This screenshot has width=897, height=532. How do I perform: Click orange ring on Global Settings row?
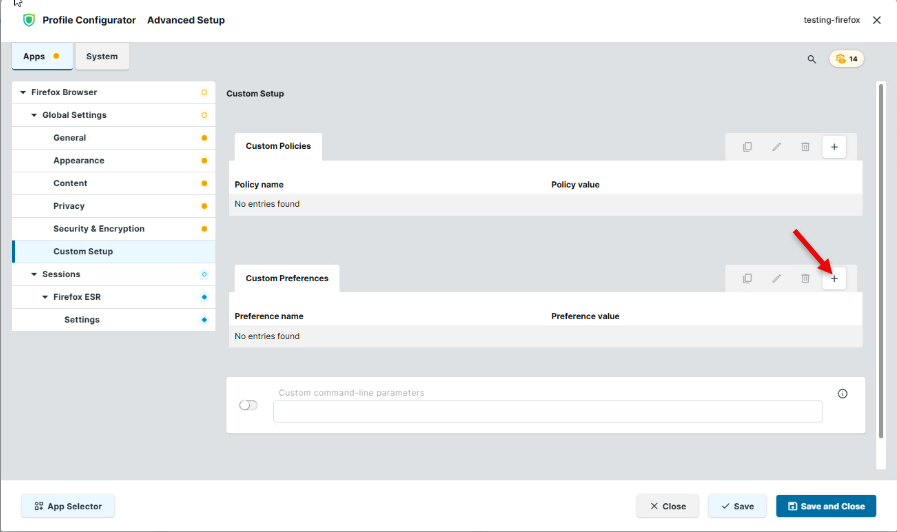204,116
